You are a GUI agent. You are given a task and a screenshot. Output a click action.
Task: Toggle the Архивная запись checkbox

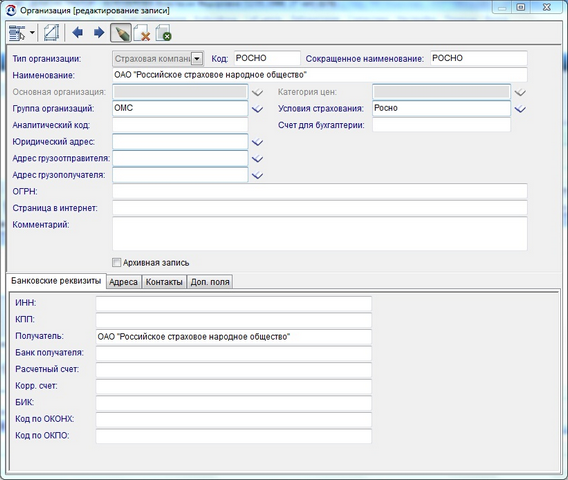click(116, 263)
